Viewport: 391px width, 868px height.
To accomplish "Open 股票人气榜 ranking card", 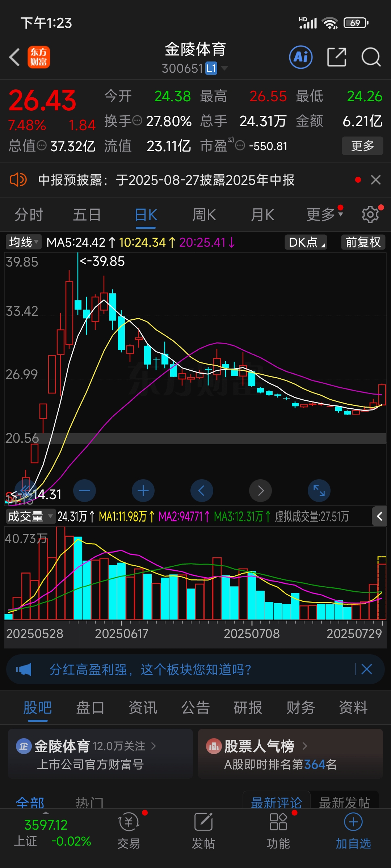I will pyautogui.click(x=290, y=754).
